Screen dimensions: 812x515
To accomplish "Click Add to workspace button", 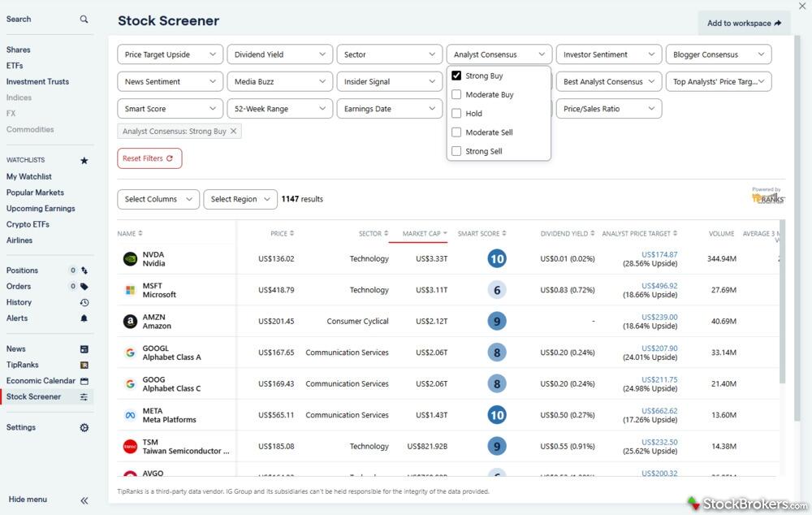I will (743, 23).
